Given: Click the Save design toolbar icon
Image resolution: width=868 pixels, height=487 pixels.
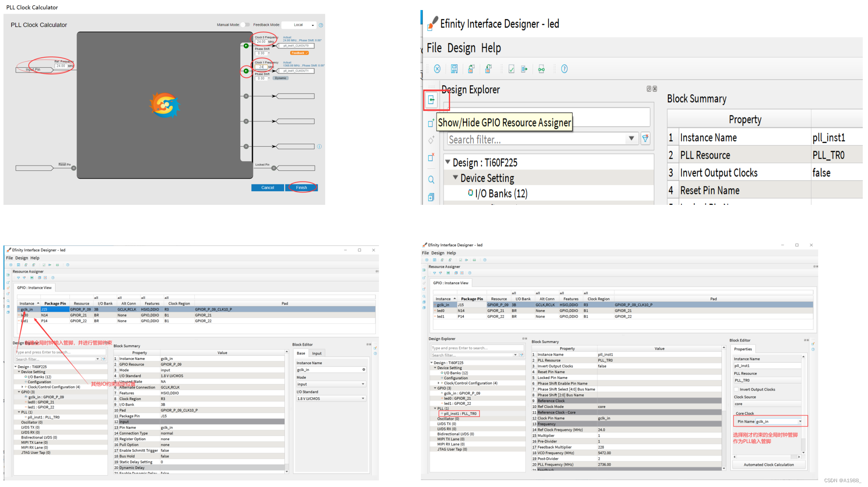Looking at the screenshot, I should (454, 69).
